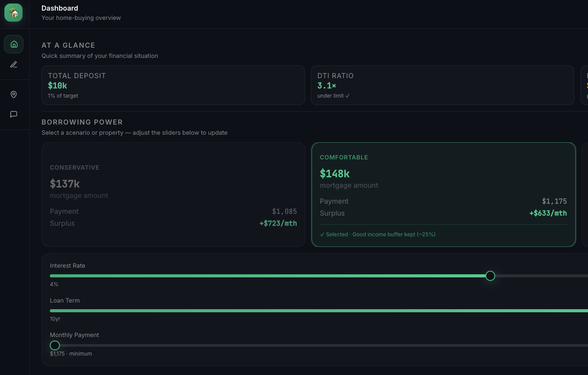Click the $137k conservative mortgage amount

coord(65,184)
